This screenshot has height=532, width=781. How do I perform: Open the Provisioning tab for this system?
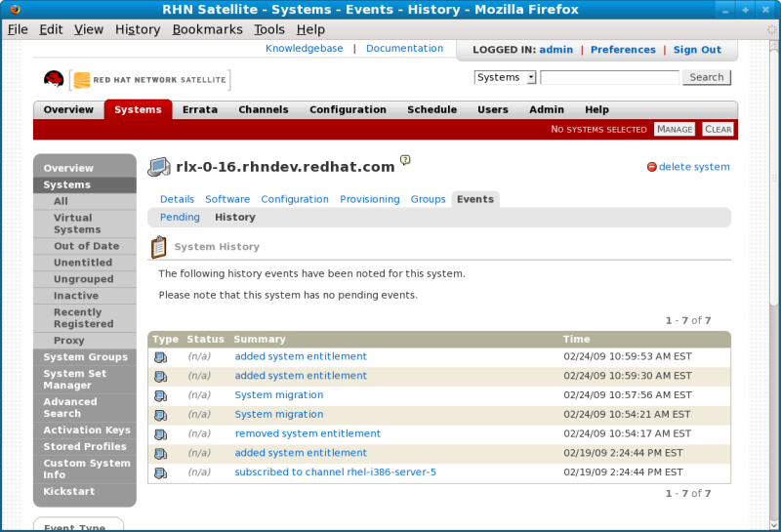(369, 199)
